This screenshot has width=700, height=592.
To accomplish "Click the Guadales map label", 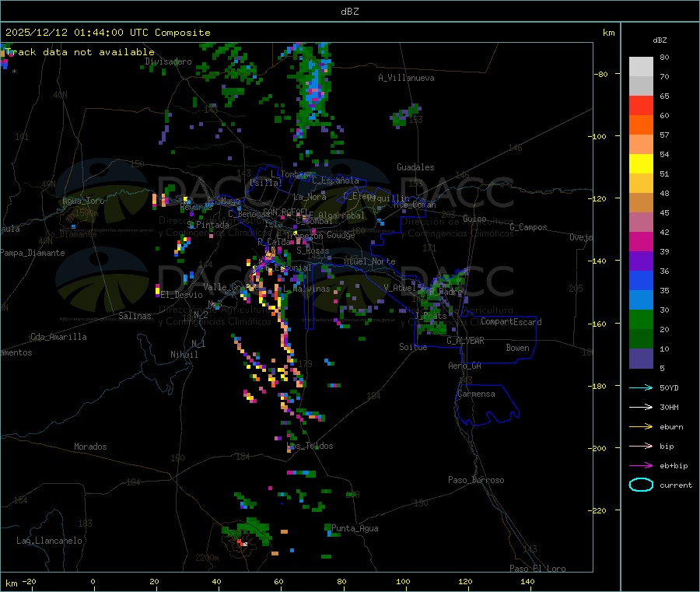I will coord(415,167).
